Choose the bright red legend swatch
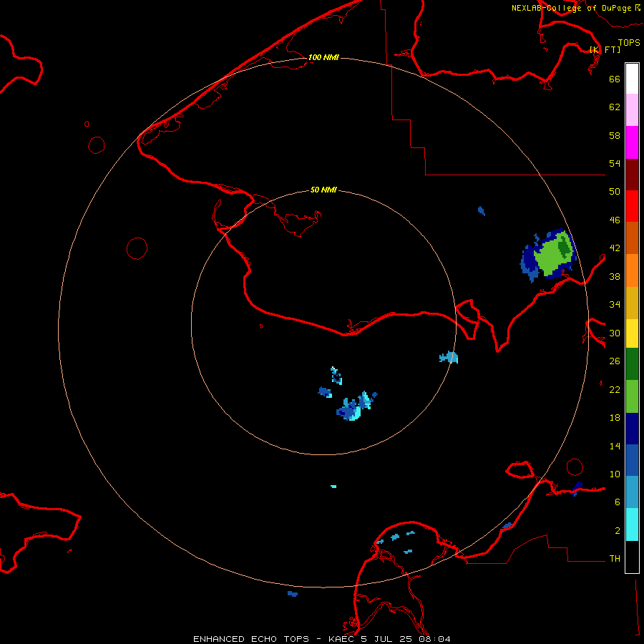The height and width of the screenshot is (644, 644). tap(632, 206)
